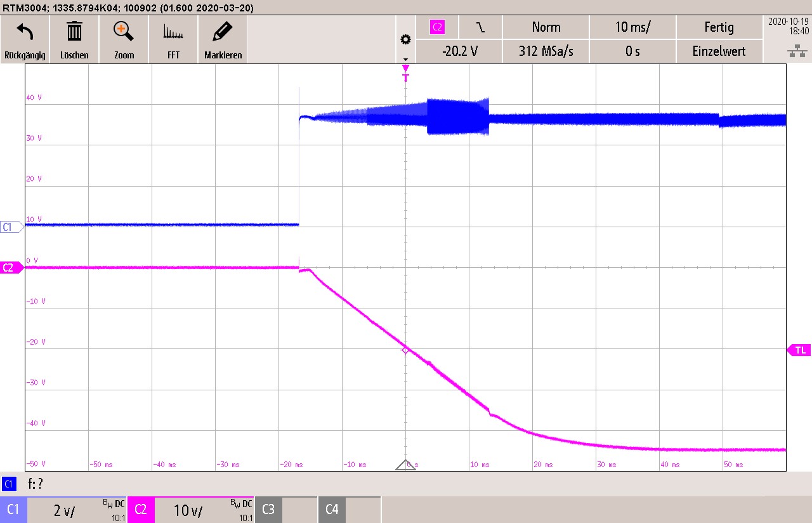Click the Fertig acquisition state button
This screenshot has height=523, width=812.
tap(719, 27)
